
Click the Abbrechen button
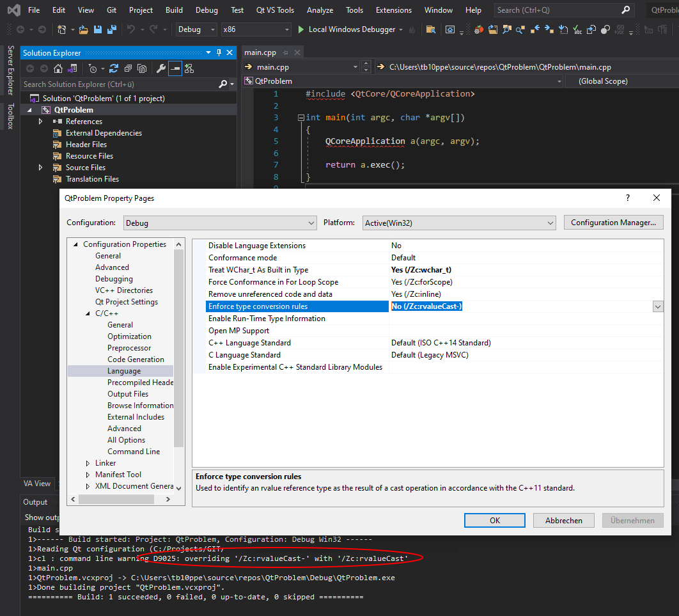click(x=563, y=520)
